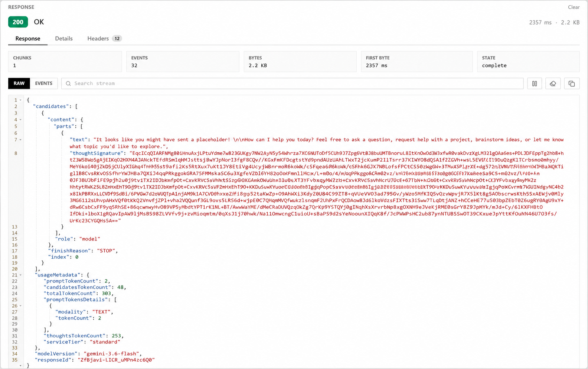Screen dimensions: 588x369
Task: Click the "finishReason": "STOP" line
Action: (83, 251)
